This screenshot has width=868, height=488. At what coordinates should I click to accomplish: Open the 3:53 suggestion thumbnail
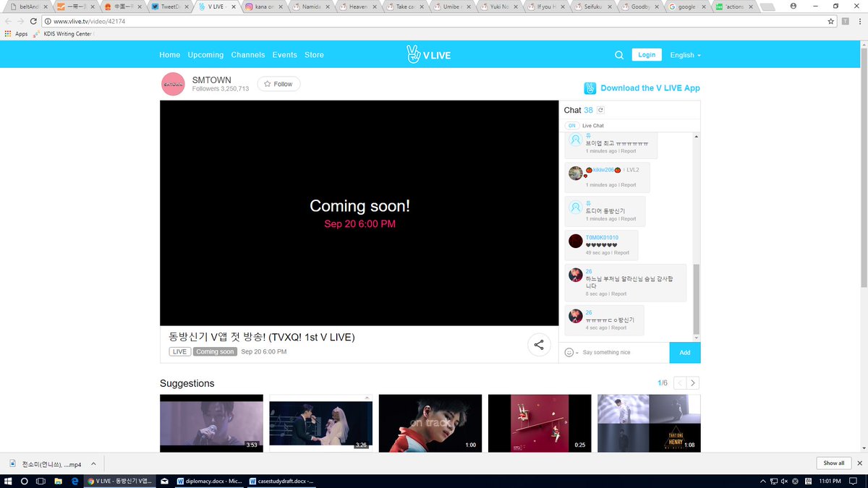[x=211, y=423]
